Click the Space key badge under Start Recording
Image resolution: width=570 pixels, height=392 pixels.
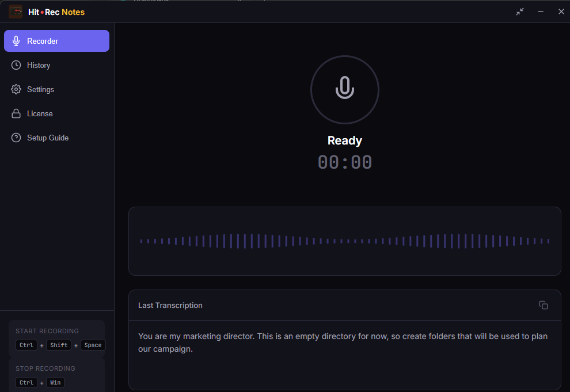[93, 345]
